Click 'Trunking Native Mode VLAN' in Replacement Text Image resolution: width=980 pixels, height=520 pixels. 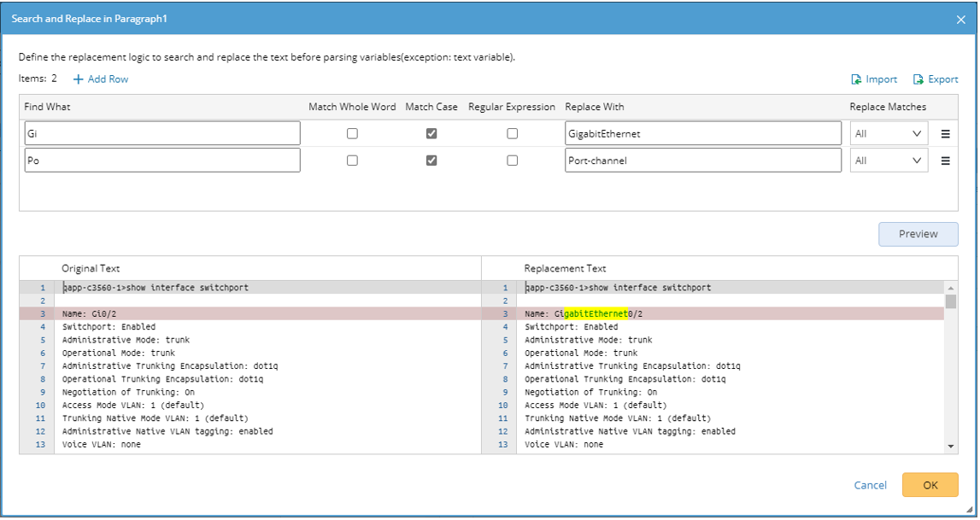tap(618, 419)
